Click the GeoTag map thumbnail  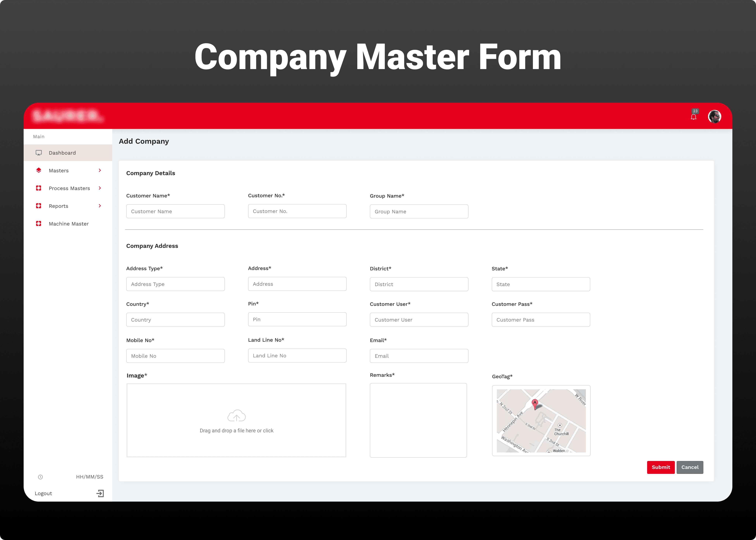pyautogui.click(x=541, y=421)
